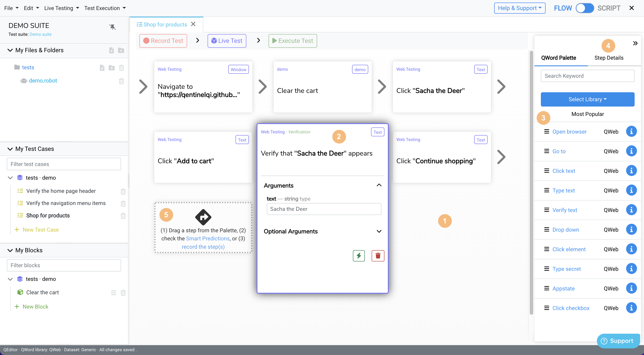
Task: Grab the drag handle of Type secret QWord
Action: (x=547, y=269)
